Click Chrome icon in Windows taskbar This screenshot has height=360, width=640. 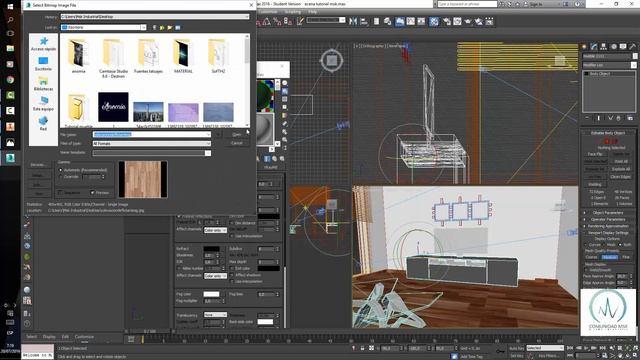[x=10, y=80]
